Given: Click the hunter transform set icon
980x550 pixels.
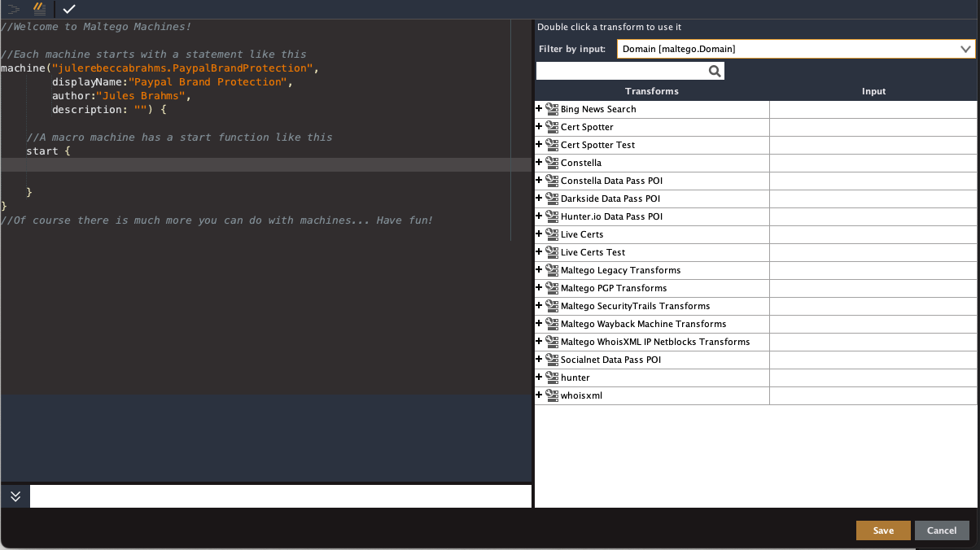Looking at the screenshot, I should 552,378.
